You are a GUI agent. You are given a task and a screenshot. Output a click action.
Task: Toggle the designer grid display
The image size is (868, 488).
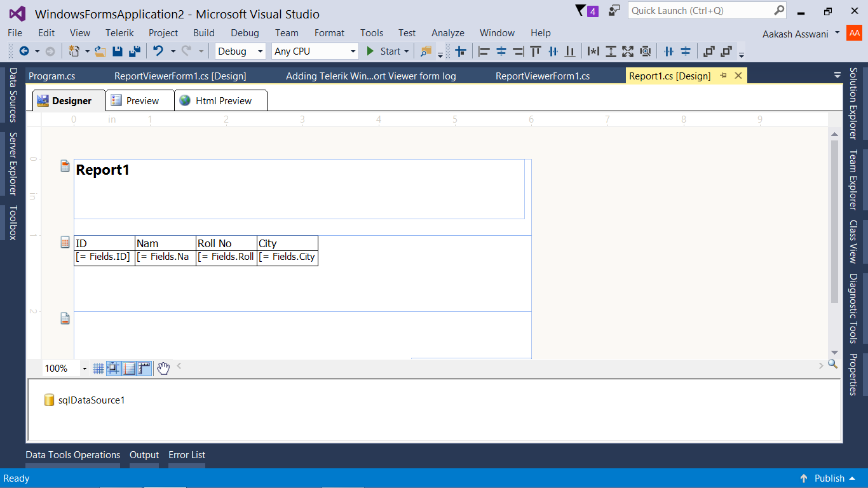(98, 368)
